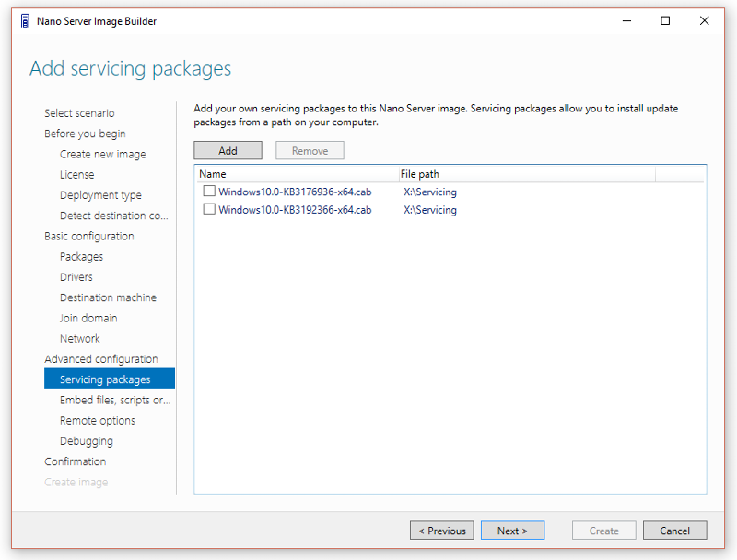Go back with the Previous button
This screenshot has height=560, width=737.
(x=442, y=531)
